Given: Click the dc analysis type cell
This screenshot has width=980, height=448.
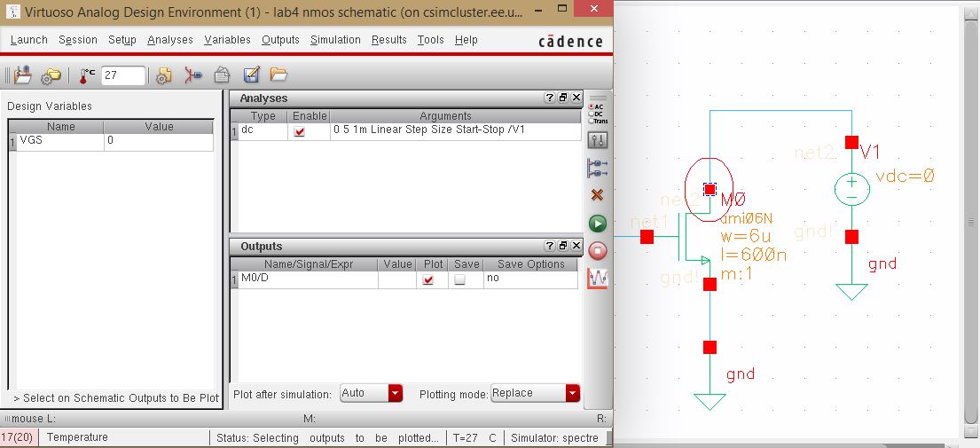Looking at the screenshot, I should pyautogui.click(x=263, y=131).
